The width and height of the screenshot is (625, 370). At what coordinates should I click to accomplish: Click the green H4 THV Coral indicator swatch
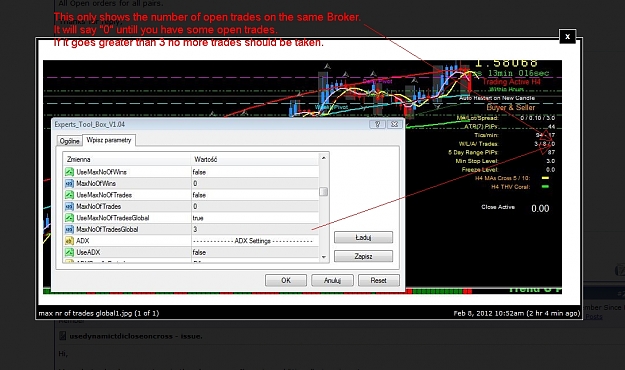tap(545, 187)
